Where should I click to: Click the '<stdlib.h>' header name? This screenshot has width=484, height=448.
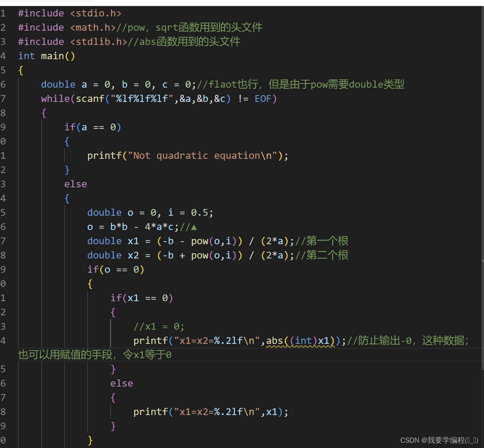point(99,42)
